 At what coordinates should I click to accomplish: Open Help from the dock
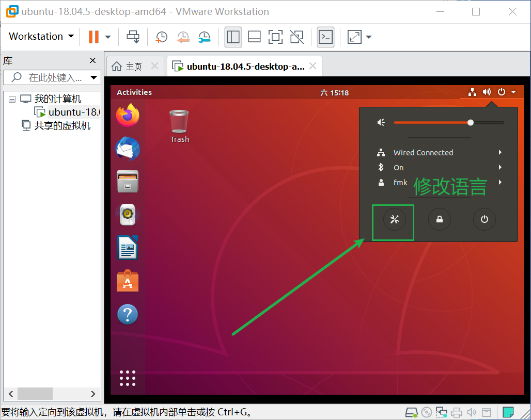click(x=128, y=314)
